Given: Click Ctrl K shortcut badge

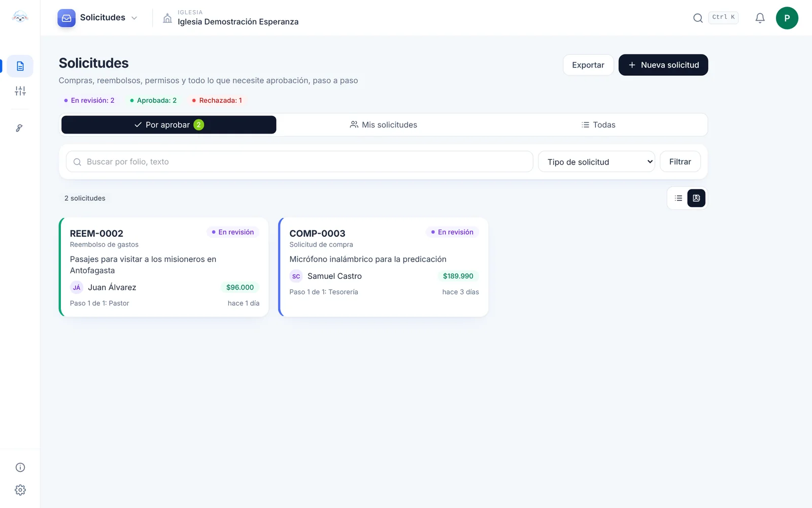Looking at the screenshot, I should click(723, 17).
